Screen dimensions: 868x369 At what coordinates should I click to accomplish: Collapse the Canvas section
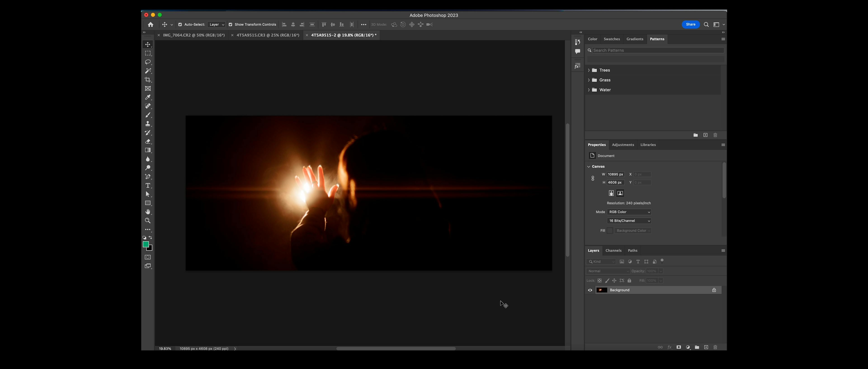(589, 167)
